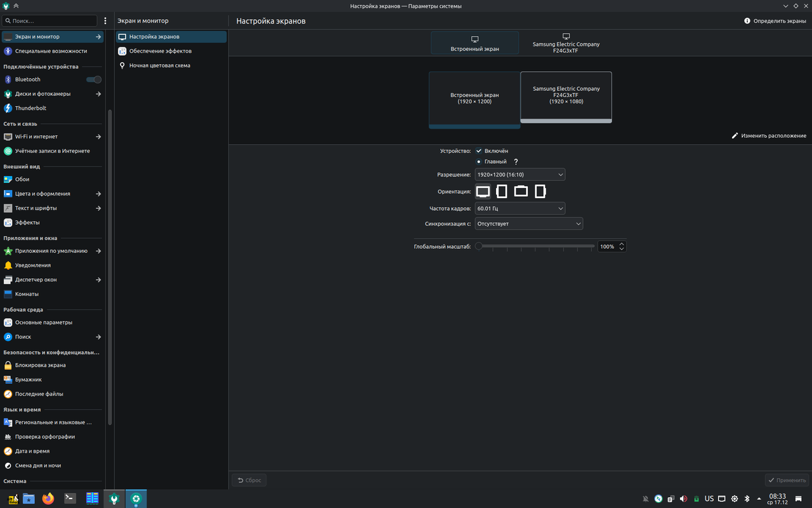Open Дата и время clock icon

(8, 451)
